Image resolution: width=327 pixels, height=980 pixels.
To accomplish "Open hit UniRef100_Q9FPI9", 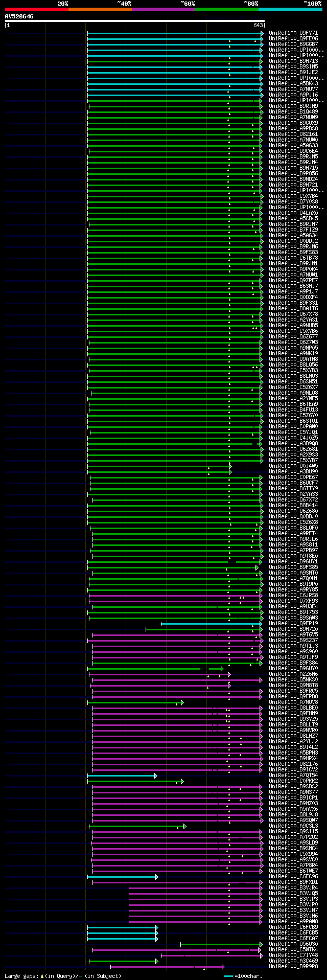I will (x=293, y=624).
